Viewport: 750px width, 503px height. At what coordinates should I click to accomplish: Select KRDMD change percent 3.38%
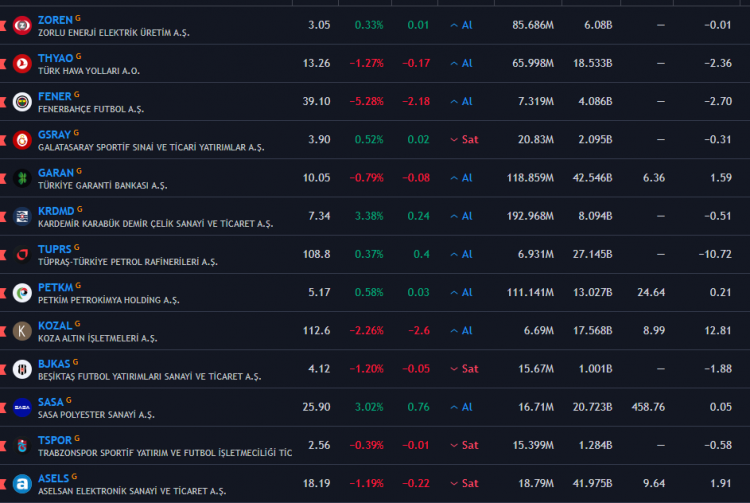click(369, 217)
